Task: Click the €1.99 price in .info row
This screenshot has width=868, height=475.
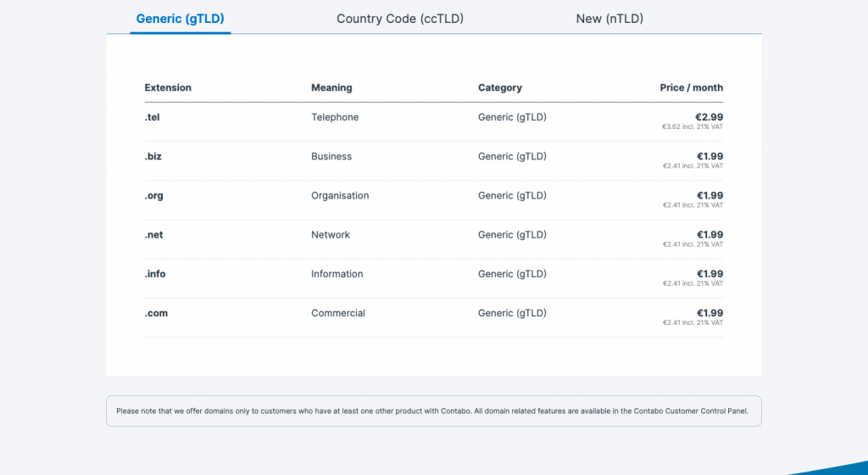Action: (709, 274)
